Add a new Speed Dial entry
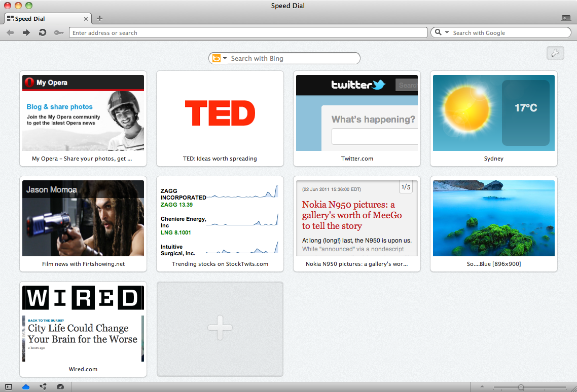577x392 pixels. 220,329
